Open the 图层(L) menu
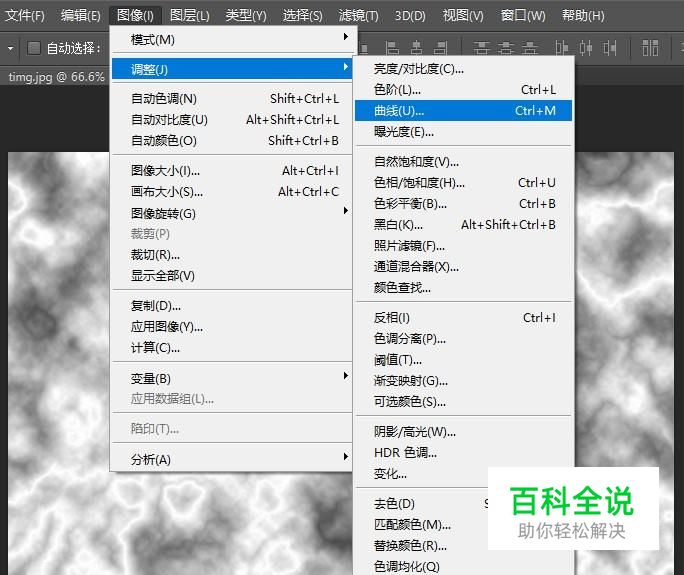The image size is (684, 575). coord(190,16)
